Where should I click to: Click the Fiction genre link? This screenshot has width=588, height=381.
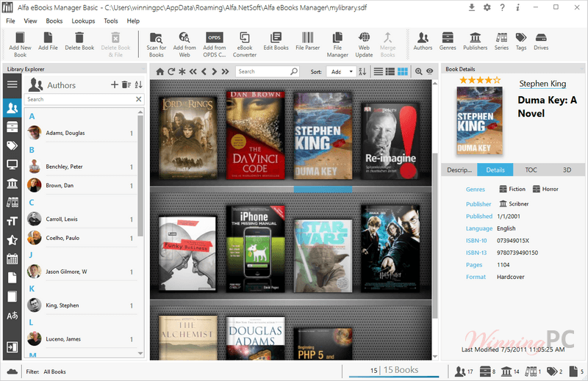pyautogui.click(x=512, y=189)
